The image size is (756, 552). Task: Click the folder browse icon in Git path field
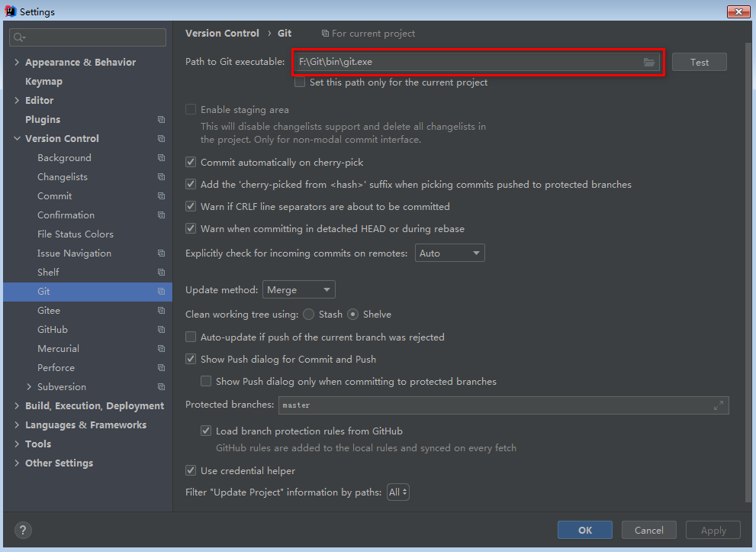[649, 63]
